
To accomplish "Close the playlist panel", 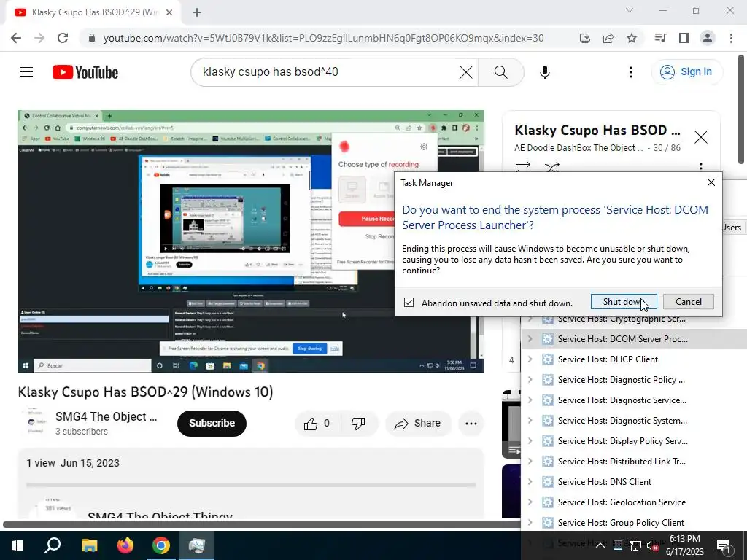I will 701,138.
